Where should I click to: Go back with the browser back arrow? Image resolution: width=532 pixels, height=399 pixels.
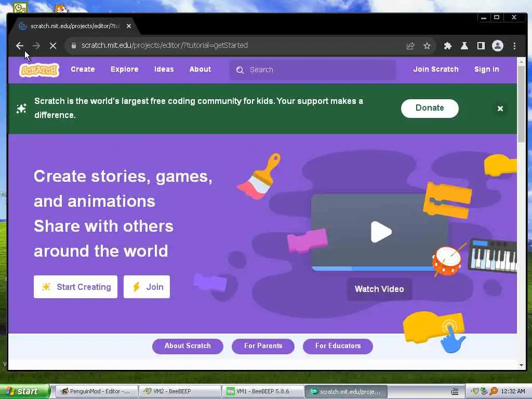click(x=20, y=46)
